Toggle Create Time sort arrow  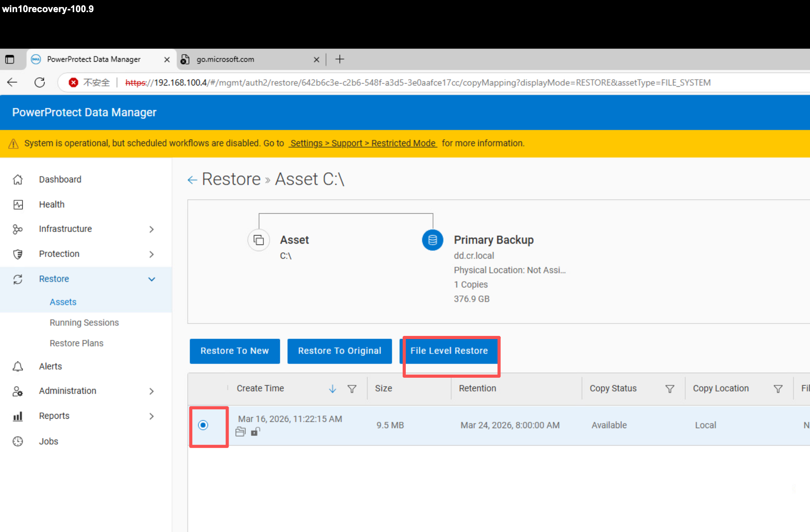332,389
